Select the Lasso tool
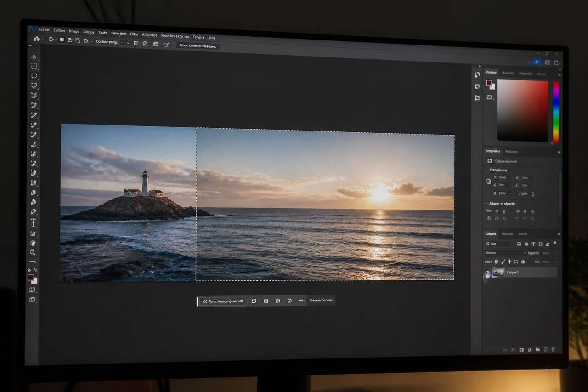The height and width of the screenshot is (392, 588). click(x=34, y=76)
